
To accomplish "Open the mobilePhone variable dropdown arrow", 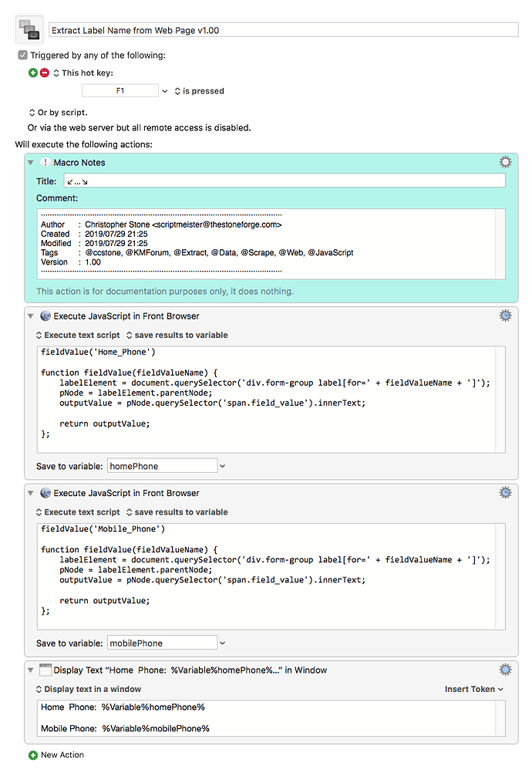I will 222,643.
